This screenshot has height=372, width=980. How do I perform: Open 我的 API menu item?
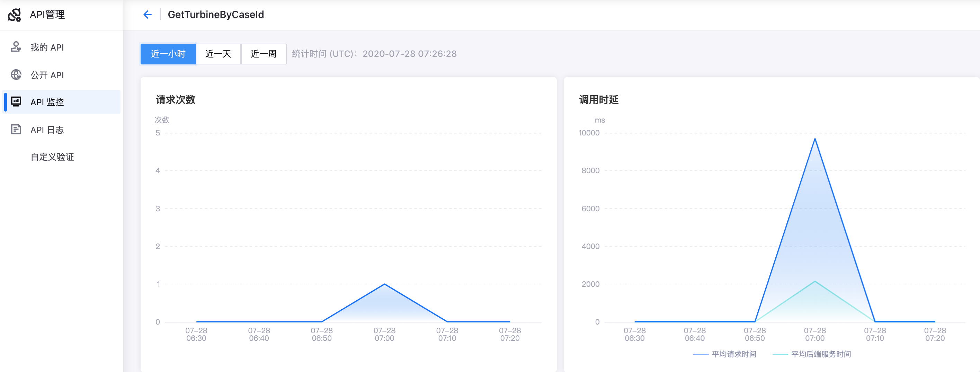pyautogui.click(x=47, y=47)
